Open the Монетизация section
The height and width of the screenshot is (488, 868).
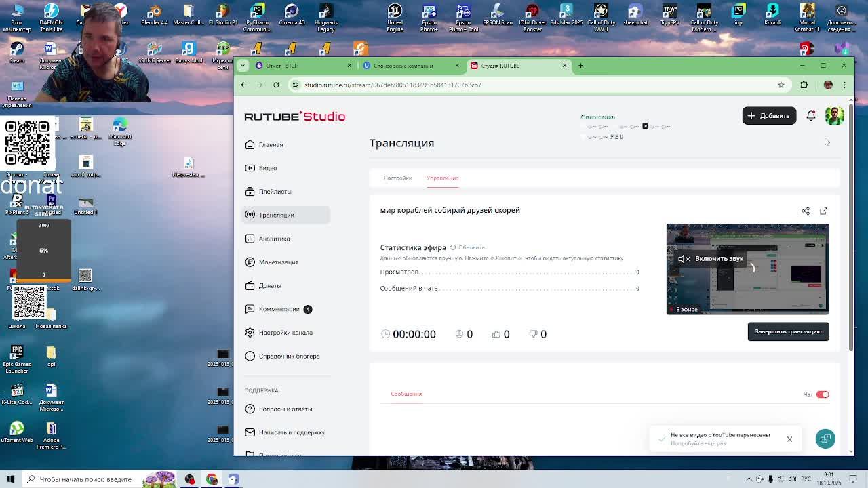point(272,262)
